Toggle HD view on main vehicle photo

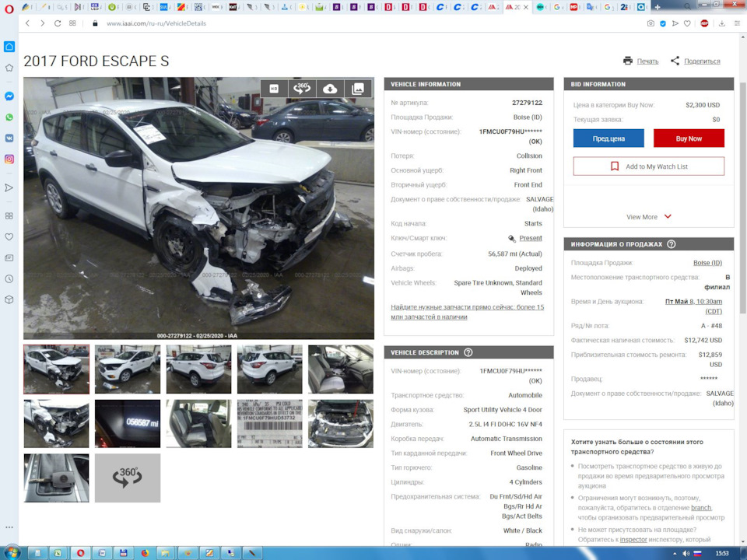(x=274, y=89)
